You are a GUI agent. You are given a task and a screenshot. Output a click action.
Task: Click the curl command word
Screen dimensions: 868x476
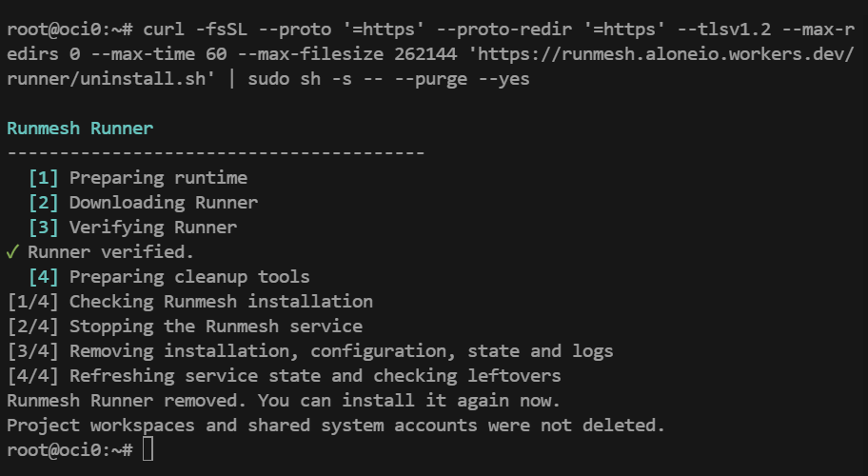tap(164, 30)
